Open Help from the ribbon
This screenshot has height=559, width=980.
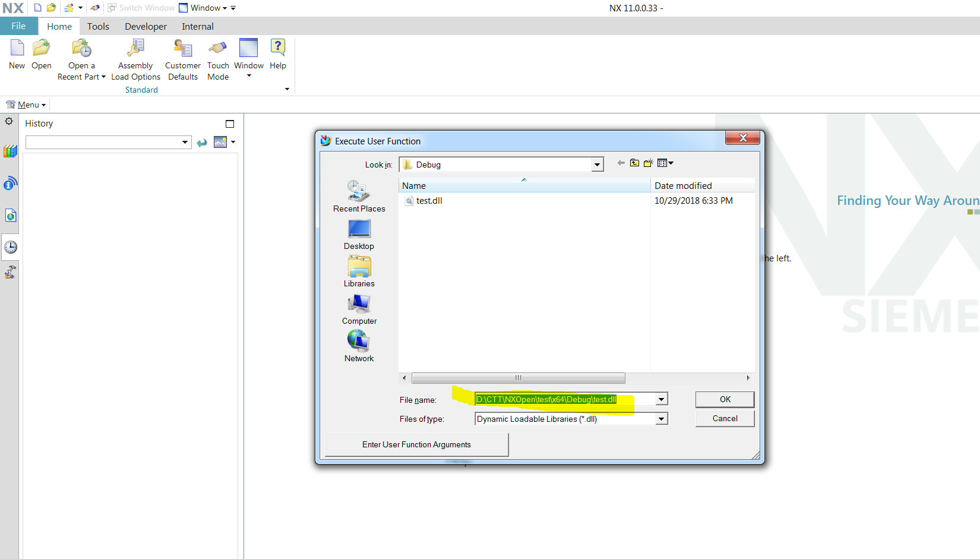[x=278, y=55]
